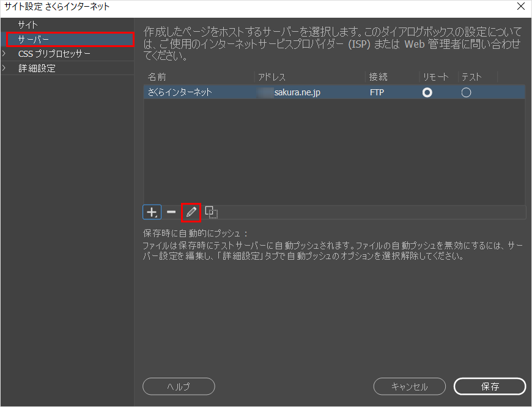The width and height of the screenshot is (532, 407).
Task: Select the さくらインターネット server name in the list
Action: [180, 92]
